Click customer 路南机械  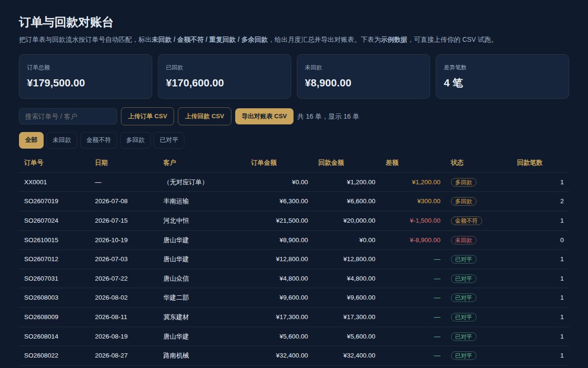[x=176, y=356]
